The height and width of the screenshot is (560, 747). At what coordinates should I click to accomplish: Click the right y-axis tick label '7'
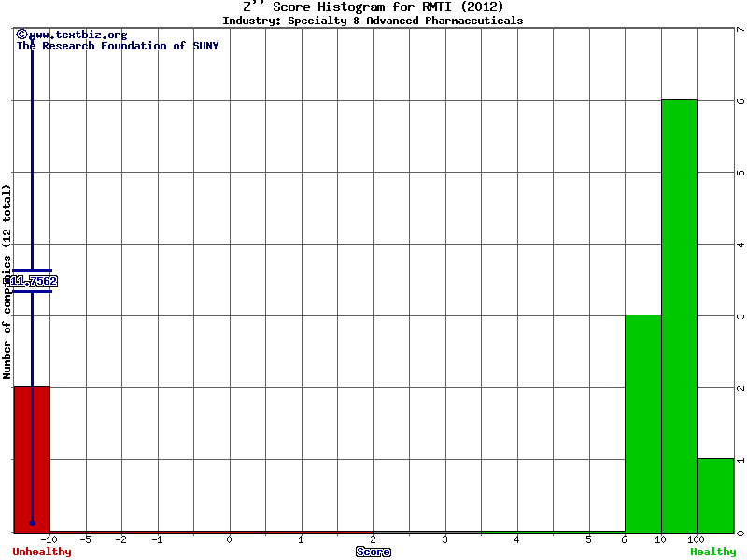[x=740, y=30]
